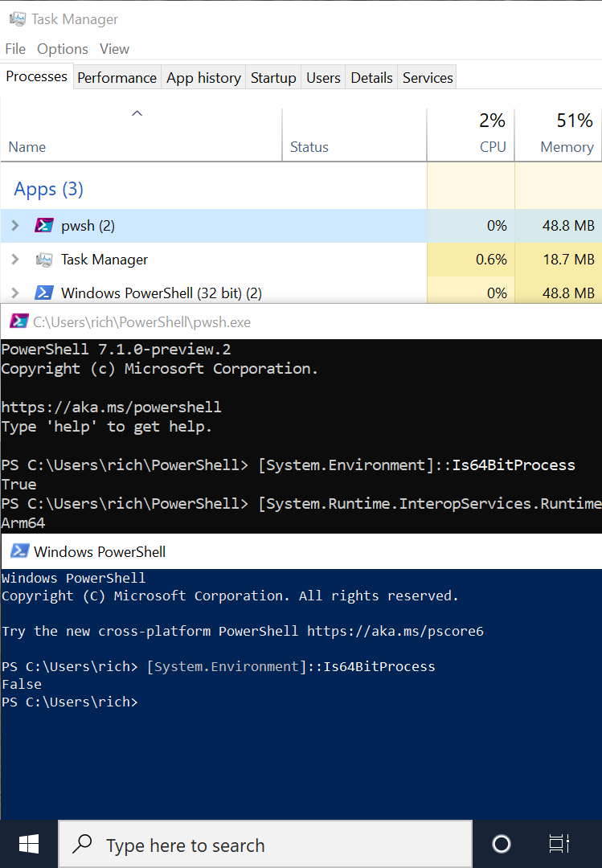Switch to the Performance tab
602x868 pixels.
point(117,78)
